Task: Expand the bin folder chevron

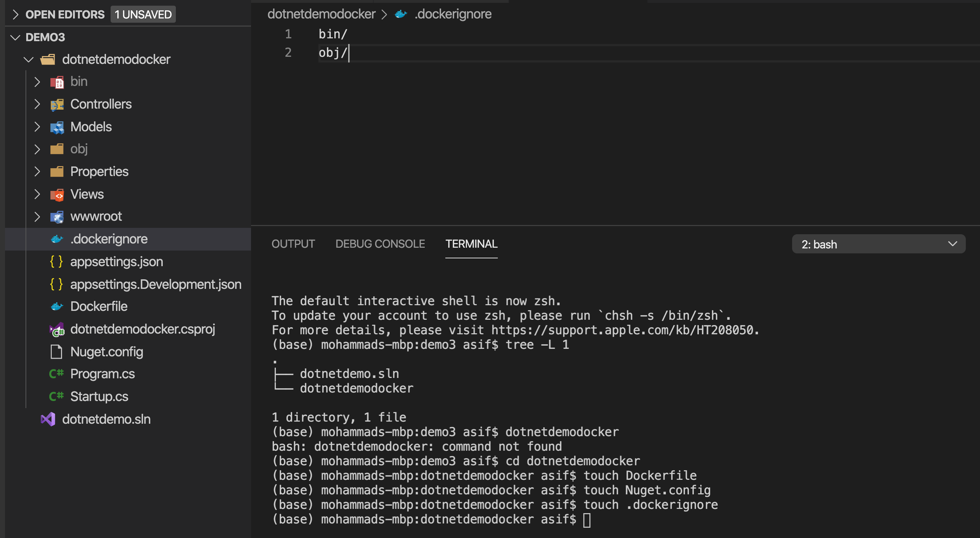Action: tap(37, 82)
